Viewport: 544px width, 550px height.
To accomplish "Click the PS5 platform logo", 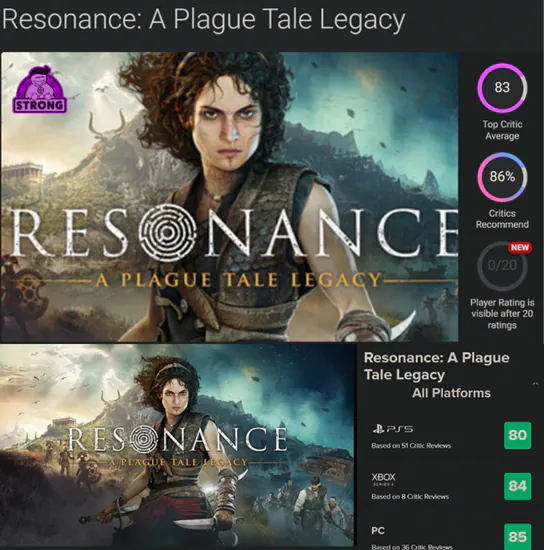I will point(393,429).
